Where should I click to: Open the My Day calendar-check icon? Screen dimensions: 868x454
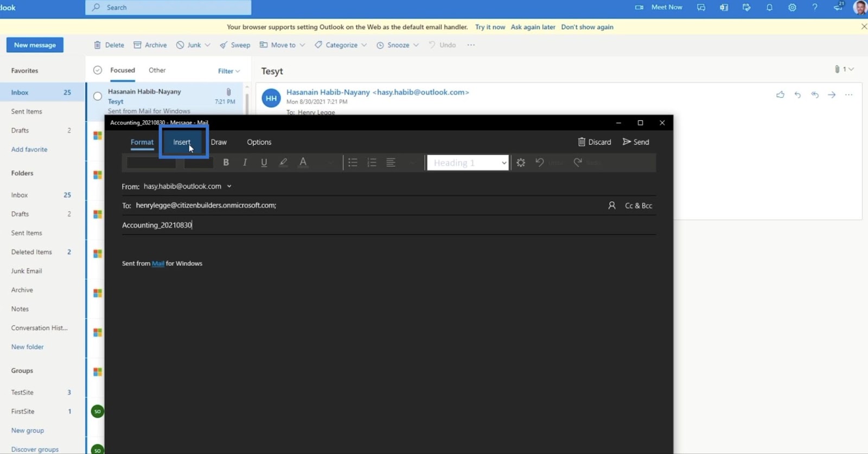click(746, 8)
